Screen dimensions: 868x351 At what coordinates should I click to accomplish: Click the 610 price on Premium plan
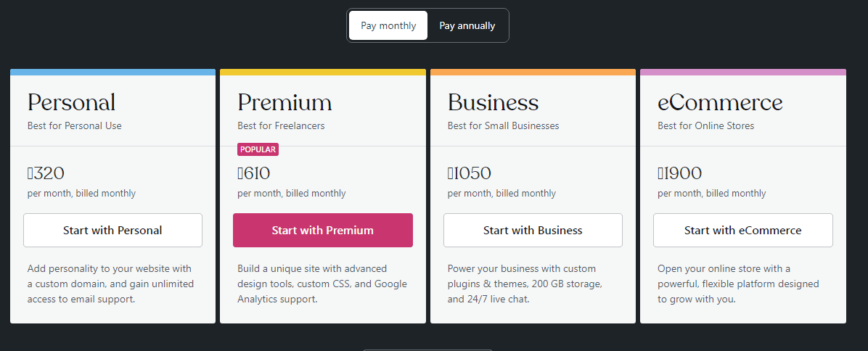(x=254, y=173)
